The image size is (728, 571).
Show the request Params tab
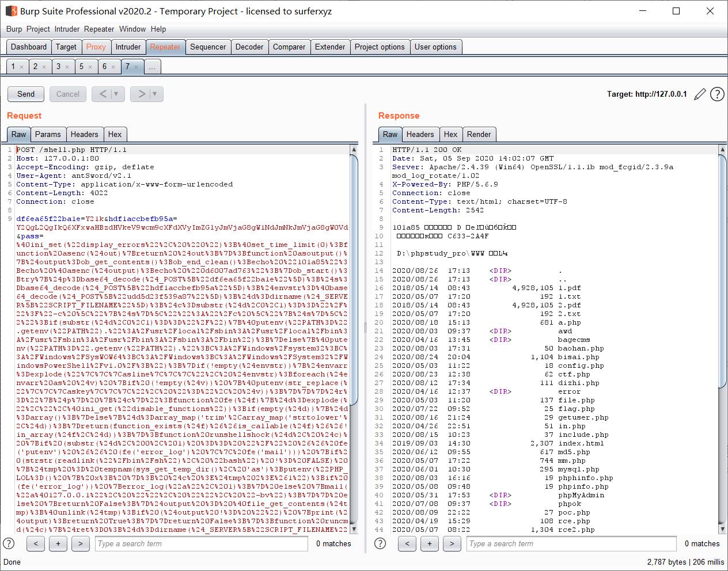point(48,135)
